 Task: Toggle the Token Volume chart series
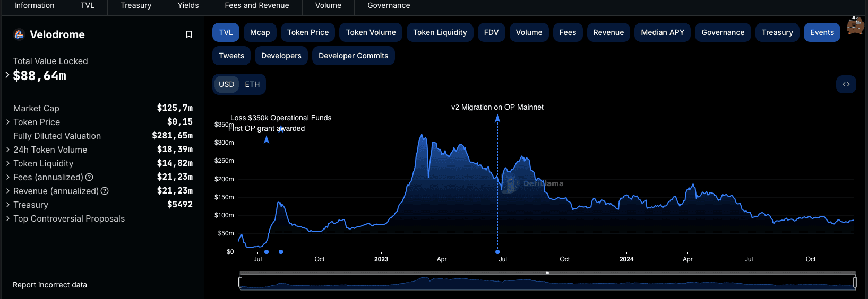(371, 32)
